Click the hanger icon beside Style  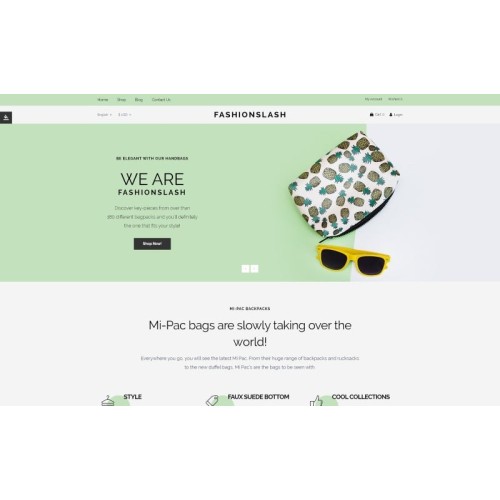(x=108, y=401)
